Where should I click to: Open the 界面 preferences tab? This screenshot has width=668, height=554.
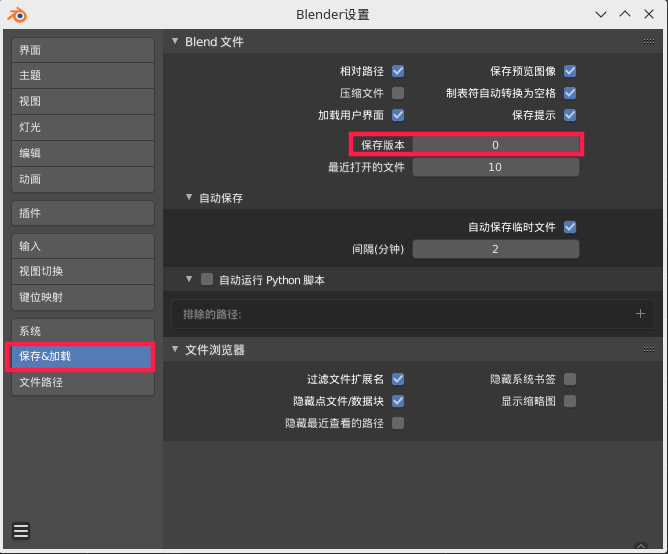coord(83,50)
